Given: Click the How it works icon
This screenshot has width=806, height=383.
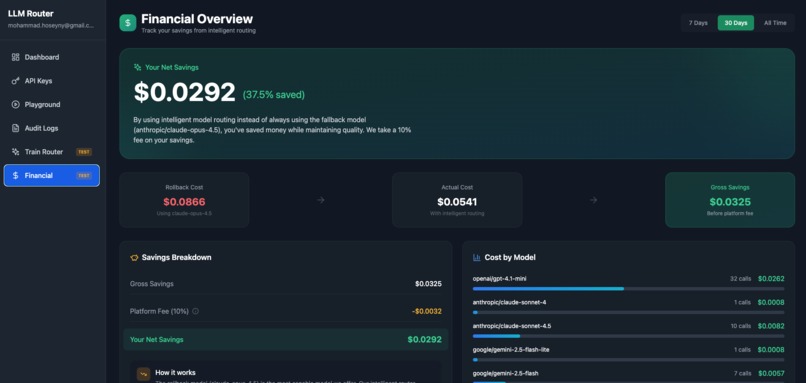Looking at the screenshot, I should pos(143,374).
